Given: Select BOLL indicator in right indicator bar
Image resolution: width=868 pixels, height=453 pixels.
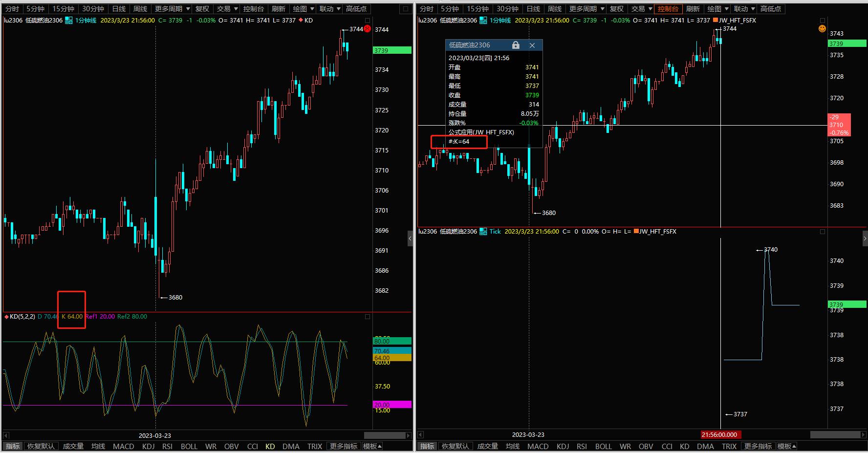Looking at the screenshot, I should (x=604, y=446).
